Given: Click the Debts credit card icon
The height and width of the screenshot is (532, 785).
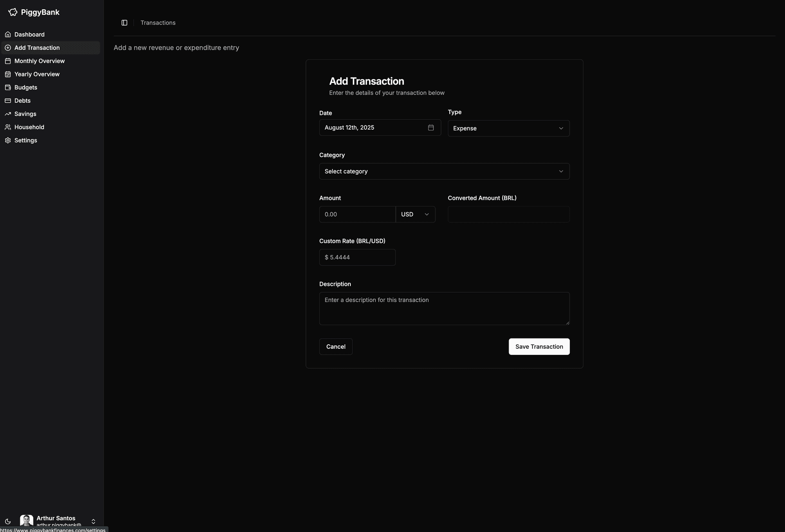Looking at the screenshot, I should [8, 100].
